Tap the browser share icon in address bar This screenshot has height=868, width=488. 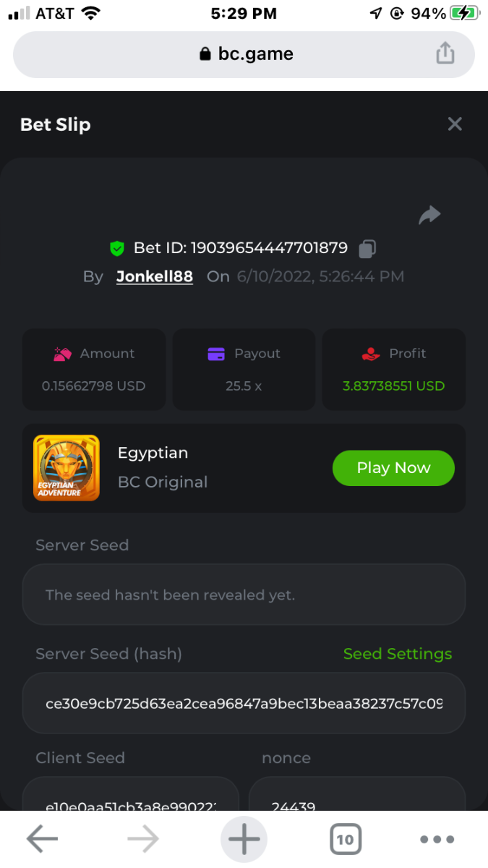(445, 54)
